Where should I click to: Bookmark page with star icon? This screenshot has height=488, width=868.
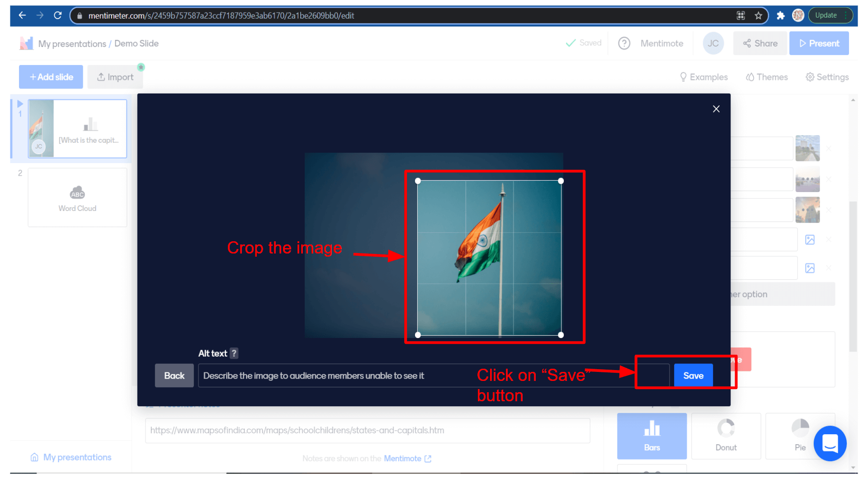[x=758, y=15]
